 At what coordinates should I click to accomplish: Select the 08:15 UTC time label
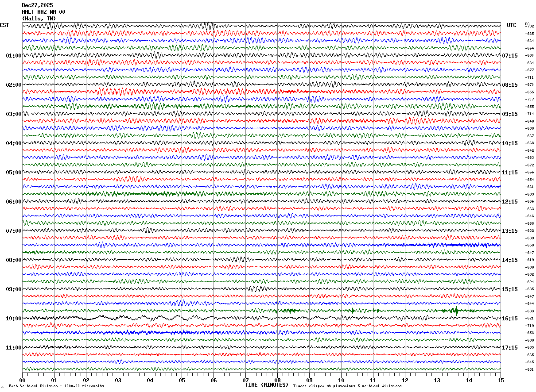[510, 85]
